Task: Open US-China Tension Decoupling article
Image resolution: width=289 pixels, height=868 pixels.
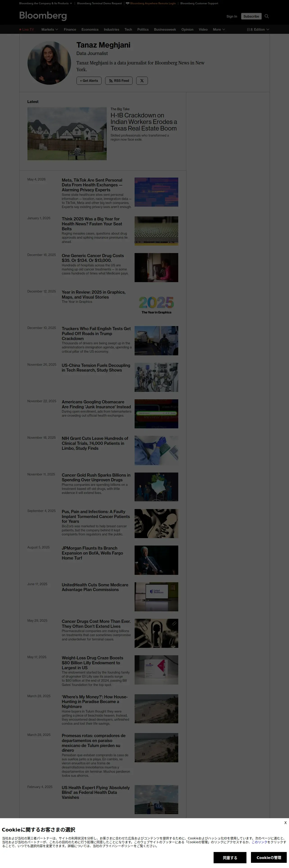Action: [x=96, y=368]
